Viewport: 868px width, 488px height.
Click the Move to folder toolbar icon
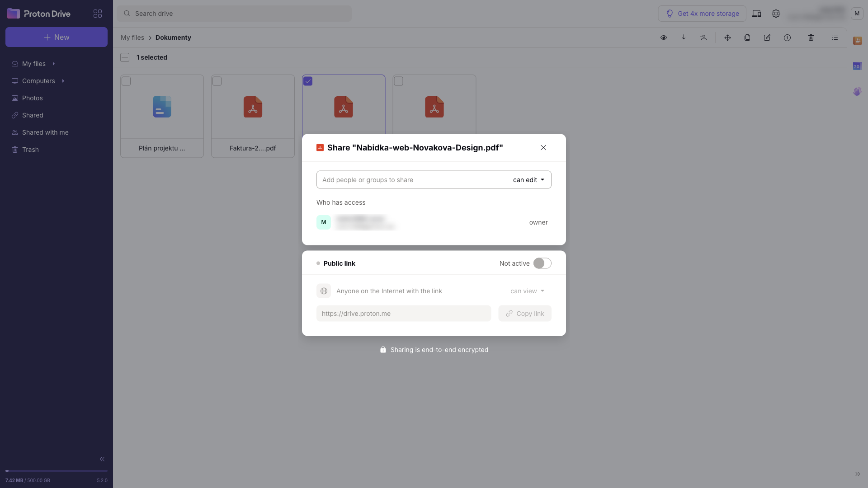click(x=727, y=38)
